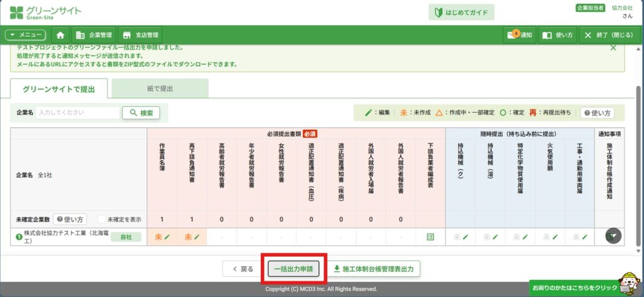The height and width of the screenshot is (297, 644).
Task: Edit the 火気使用願 pencil icon
Action: (555, 237)
